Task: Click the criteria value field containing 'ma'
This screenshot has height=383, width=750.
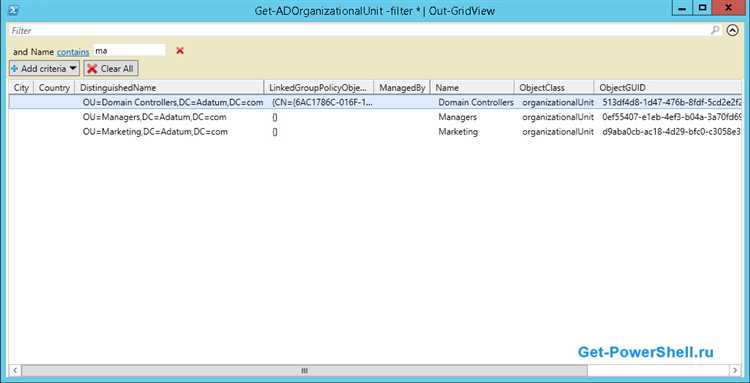Action: click(129, 51)
